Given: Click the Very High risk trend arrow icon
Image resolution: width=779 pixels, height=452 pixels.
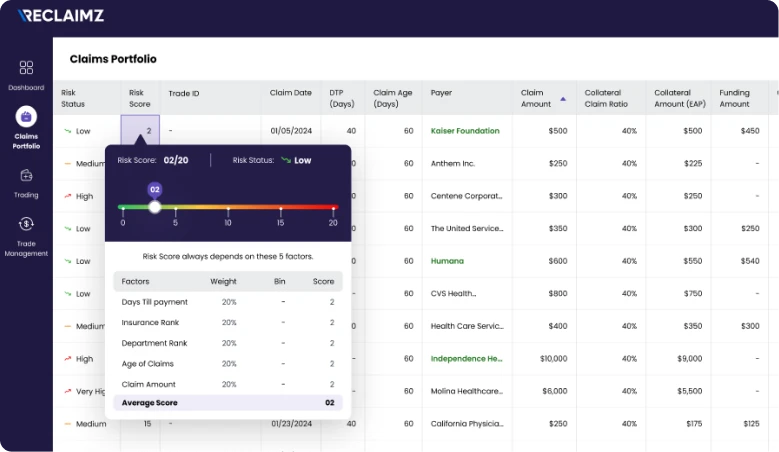Looking at the screenshot, I should 67,391.
